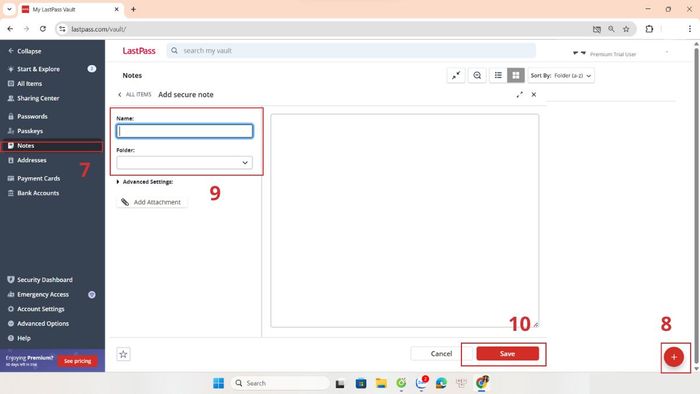
Task: Cancel adding the secure note
Action: (441, 354)
